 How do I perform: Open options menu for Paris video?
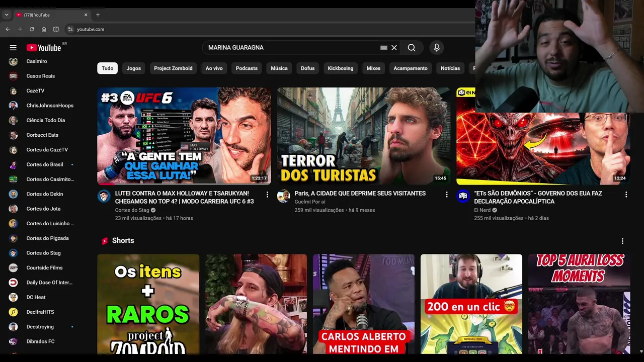coord(447,195)
